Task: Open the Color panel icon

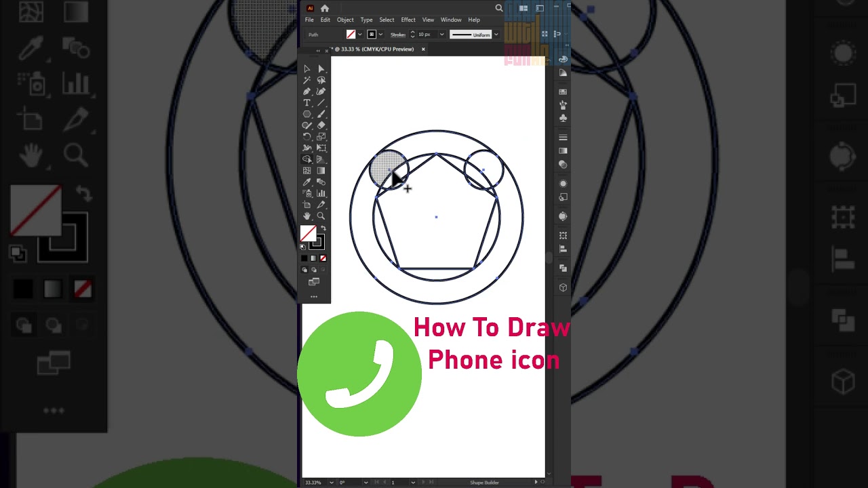Action: click(563, 59)
